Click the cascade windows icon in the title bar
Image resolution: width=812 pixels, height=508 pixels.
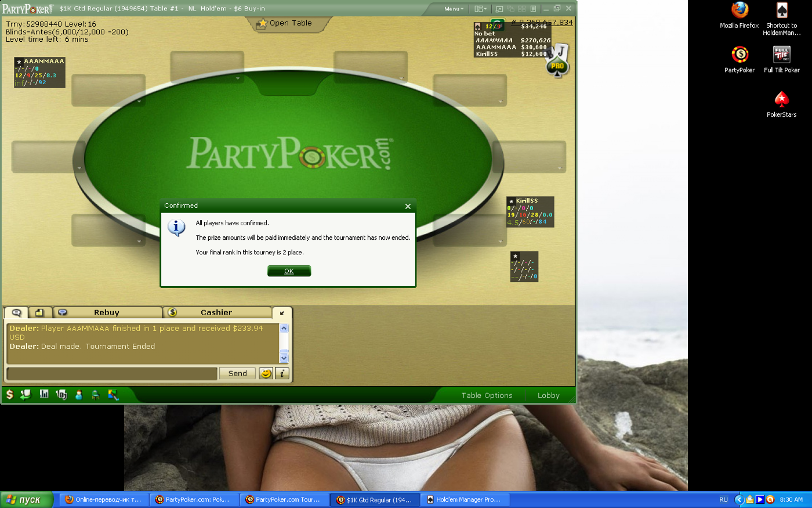click(510, 9)
